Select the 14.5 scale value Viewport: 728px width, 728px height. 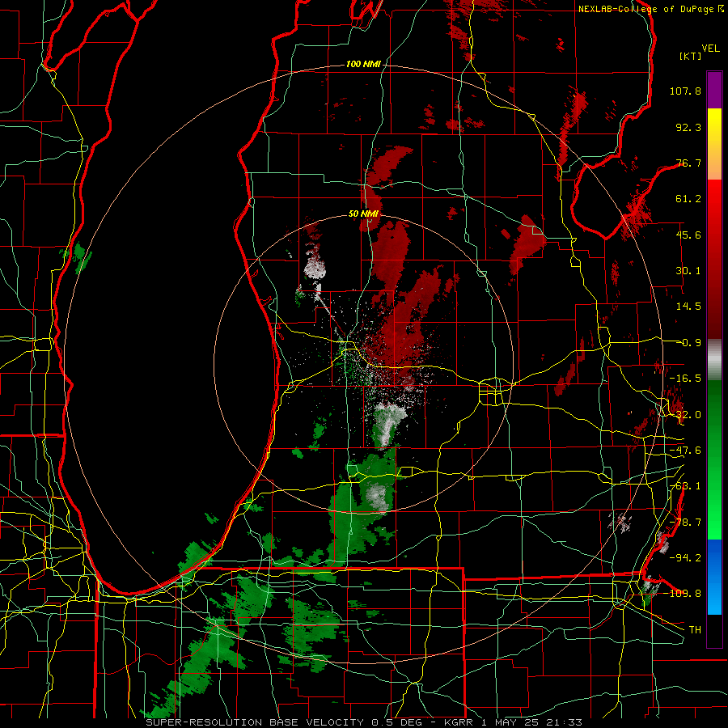click(688, 307)
